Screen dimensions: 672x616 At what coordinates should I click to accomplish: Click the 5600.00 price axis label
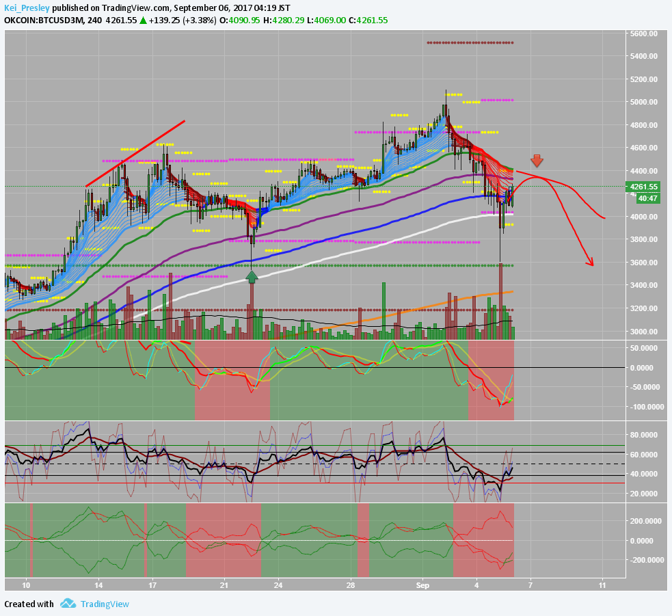click(643, 33)
